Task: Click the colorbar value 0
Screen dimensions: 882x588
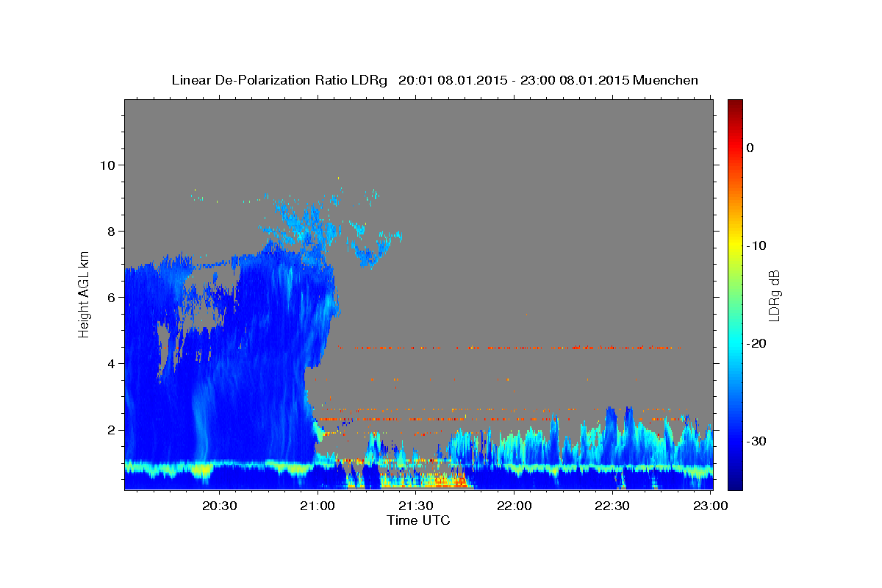Action: (x=750, y=148)
